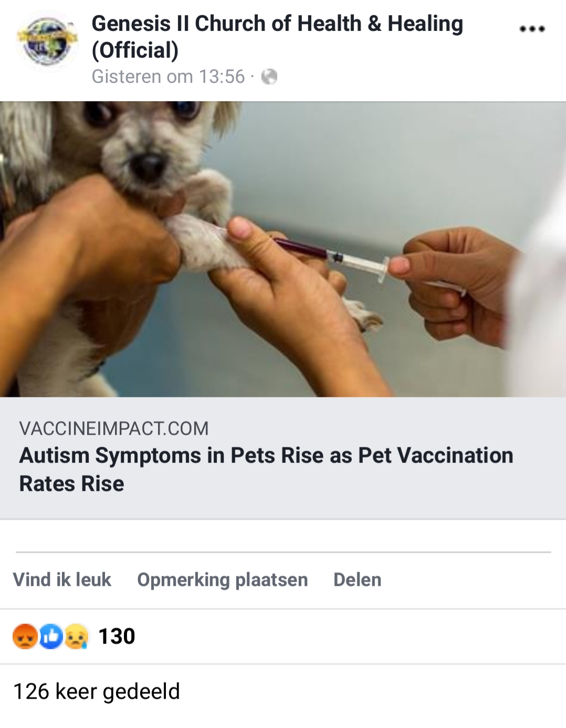Click 'Opmerking plaatsen' to comment
The width and height of the screenshot is (566, 728).
click(x=223, y=579)
